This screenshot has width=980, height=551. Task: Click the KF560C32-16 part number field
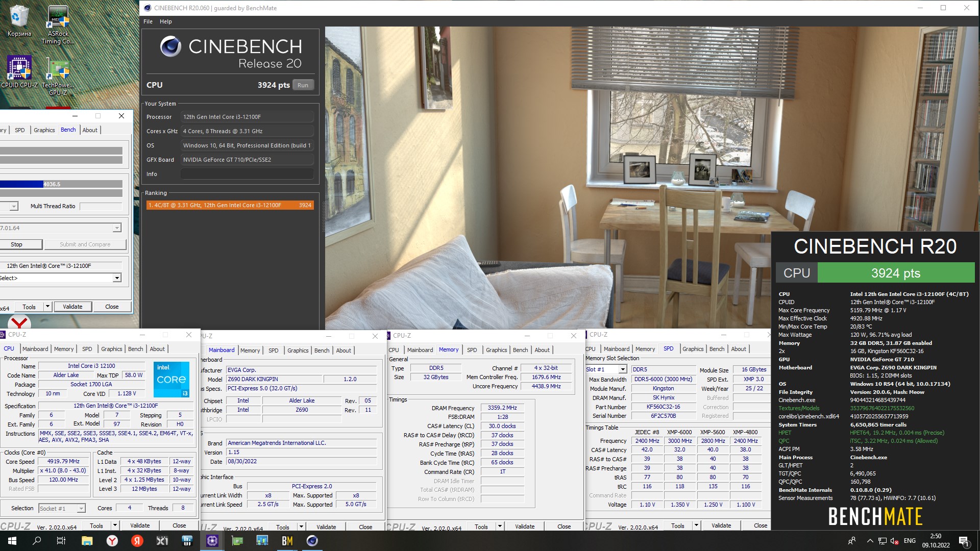click(x=663, y=407)
